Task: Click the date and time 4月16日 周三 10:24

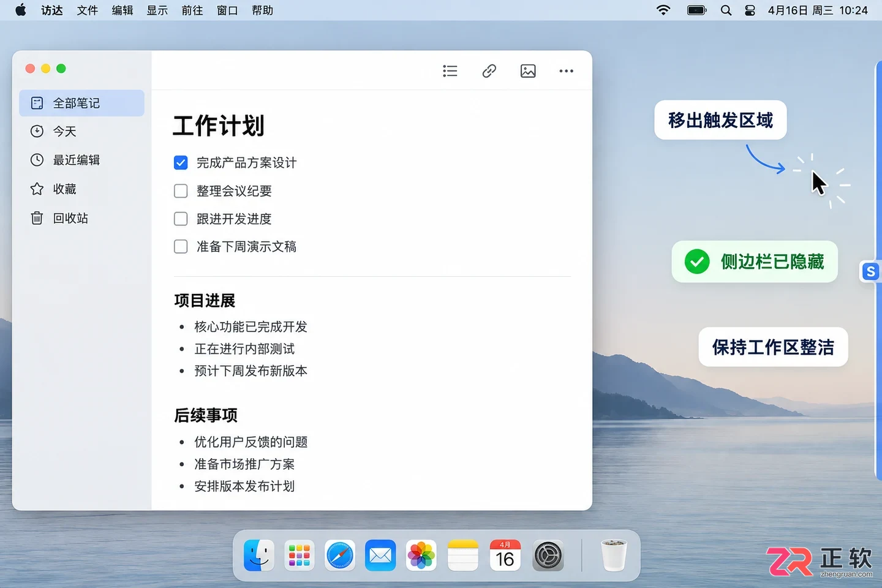Action: click(818, 10)
